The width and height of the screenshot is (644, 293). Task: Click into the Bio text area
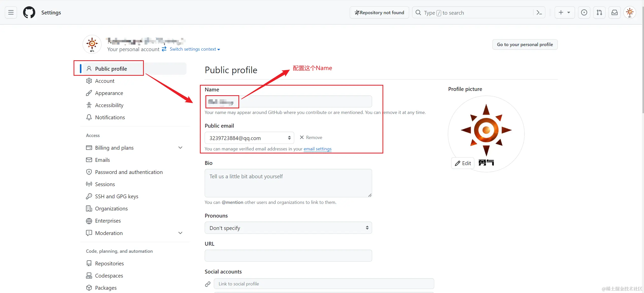pos(288,183)
